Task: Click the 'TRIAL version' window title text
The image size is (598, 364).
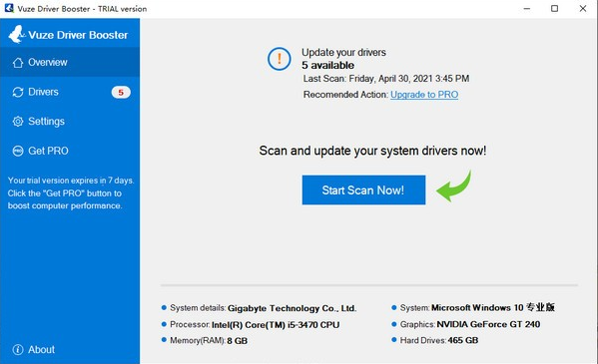Action: click(123, 9)
